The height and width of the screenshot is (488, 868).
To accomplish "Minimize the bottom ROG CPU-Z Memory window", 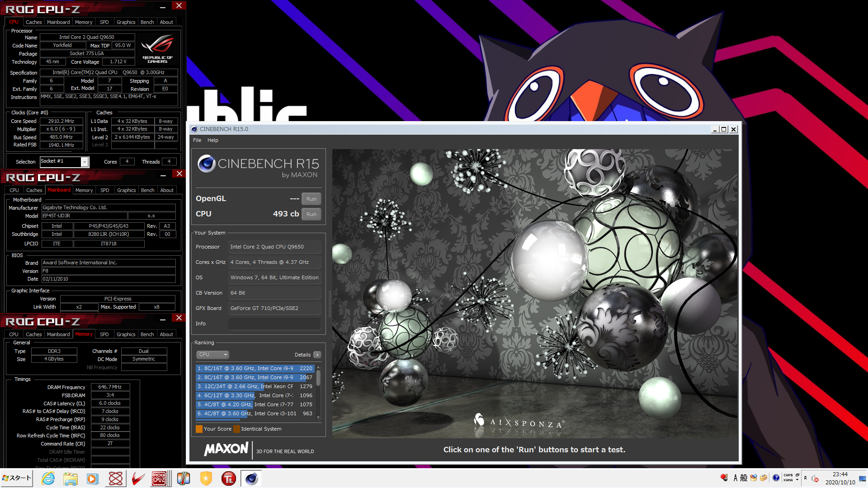I will pyautogui.click(x=163, y=319).
